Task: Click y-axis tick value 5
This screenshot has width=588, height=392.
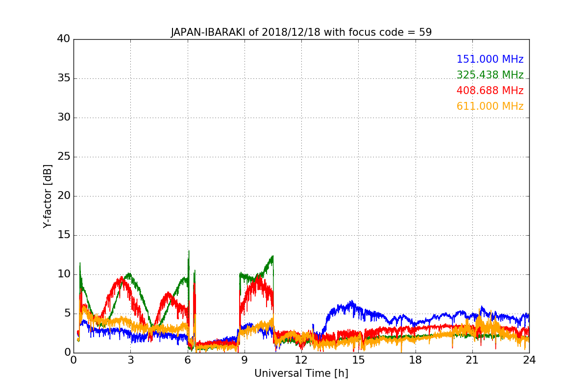Action: (x=67, y=314)
